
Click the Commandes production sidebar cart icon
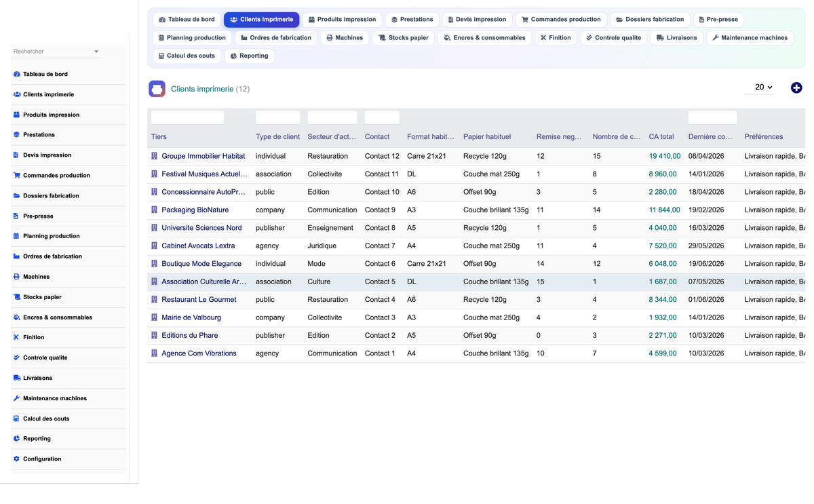17,175
